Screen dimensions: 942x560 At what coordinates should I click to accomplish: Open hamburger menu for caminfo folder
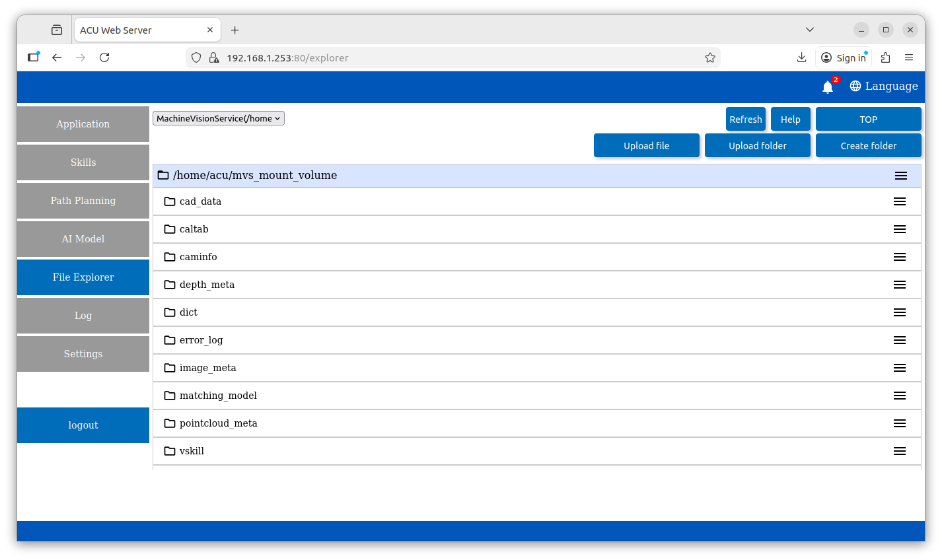click(900, 257)
